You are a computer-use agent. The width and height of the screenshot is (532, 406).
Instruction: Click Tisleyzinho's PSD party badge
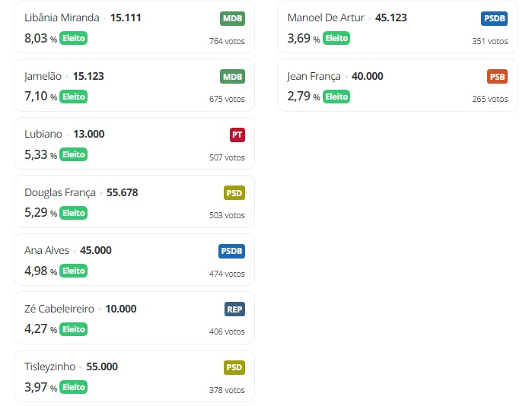point(234,367)
